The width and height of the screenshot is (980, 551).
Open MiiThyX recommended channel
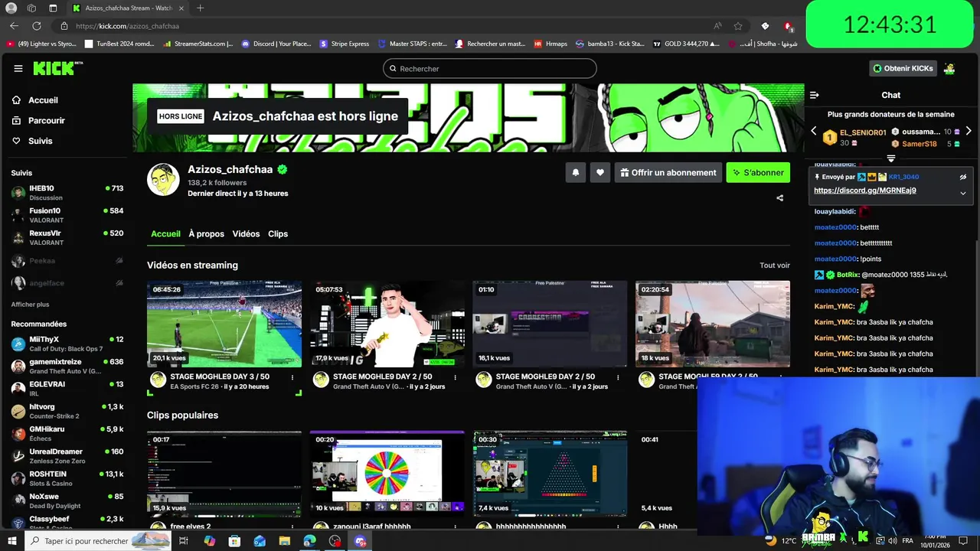[x=67, y=344]
